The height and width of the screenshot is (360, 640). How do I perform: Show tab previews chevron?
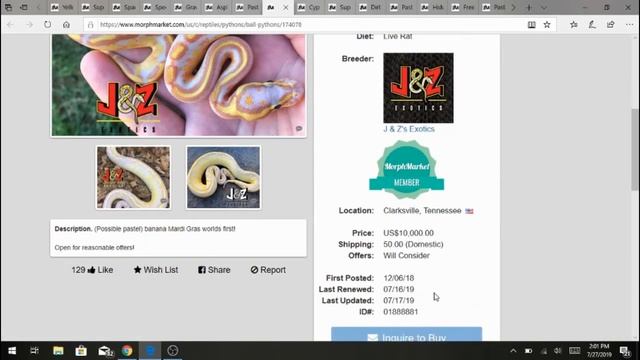tap(544, 7)
